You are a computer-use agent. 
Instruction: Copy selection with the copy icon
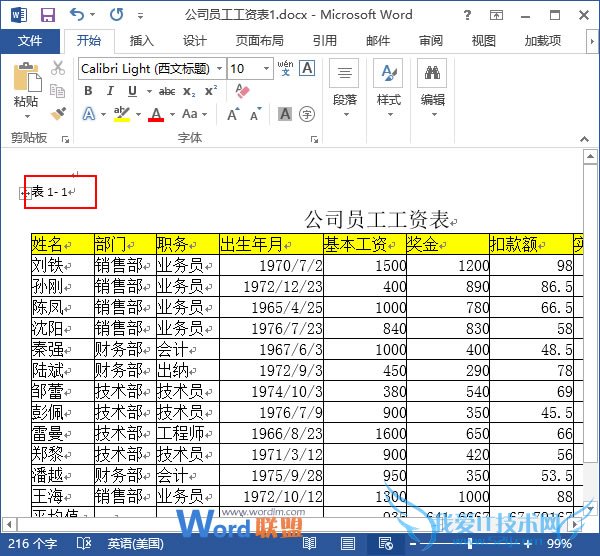pos(58,91)
